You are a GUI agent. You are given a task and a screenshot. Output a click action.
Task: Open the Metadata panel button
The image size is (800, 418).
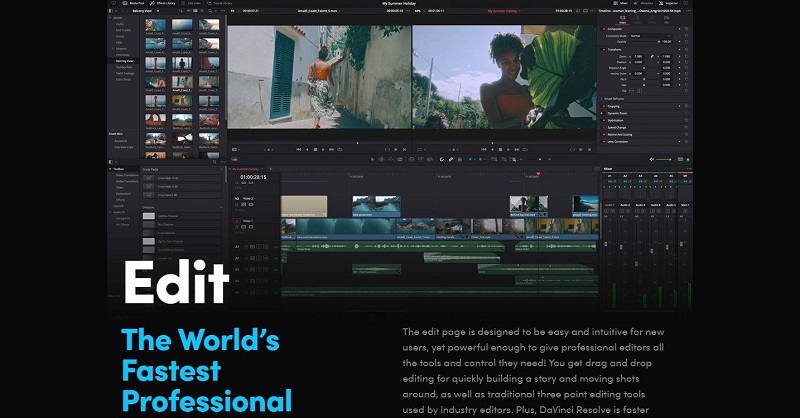coord(643,3)
